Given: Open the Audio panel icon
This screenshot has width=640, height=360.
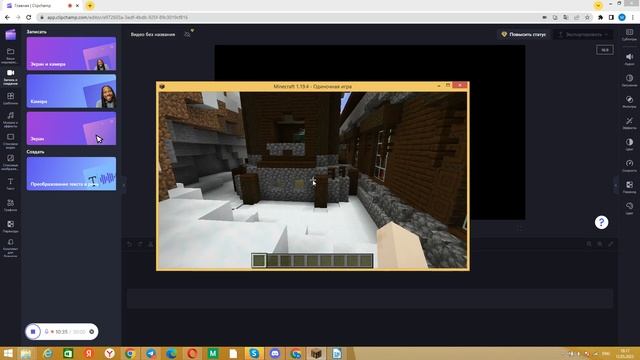Looking at the screenshot, I should coord(629,59).
